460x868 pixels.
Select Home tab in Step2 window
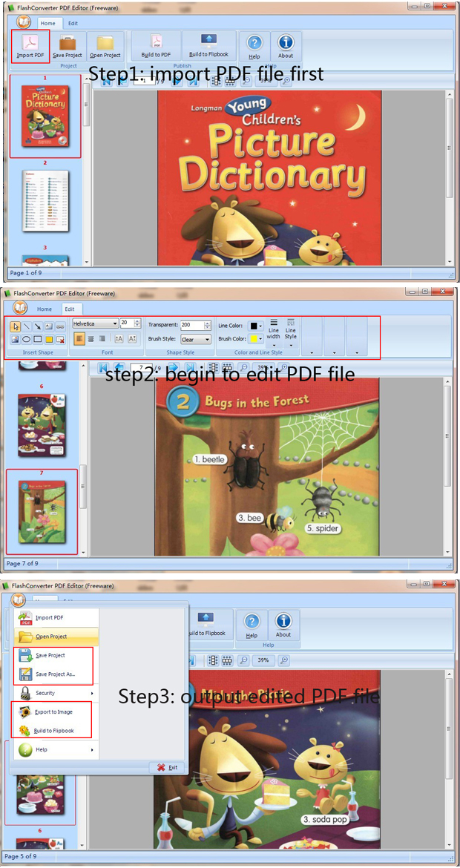45,309
